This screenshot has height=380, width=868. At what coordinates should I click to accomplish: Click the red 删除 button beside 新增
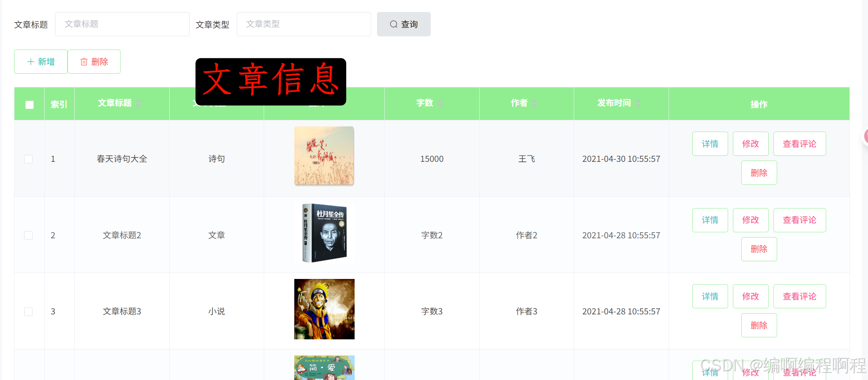94,62
